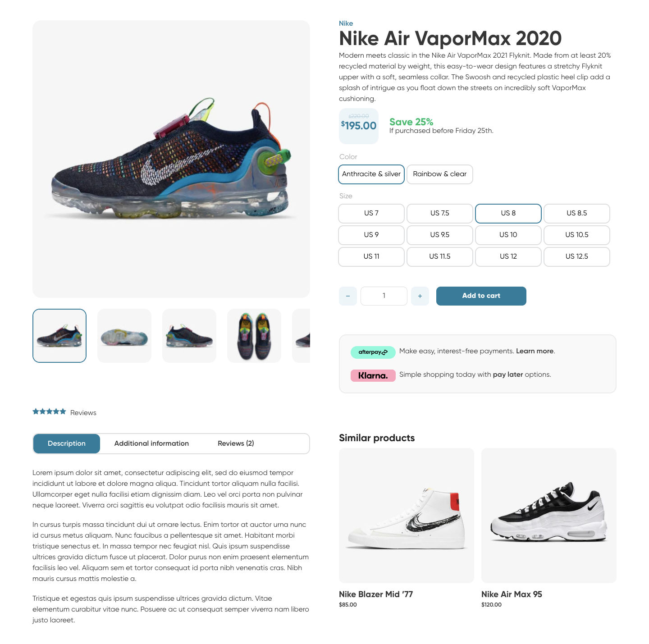Open the Reviews (2) tab
Image resolution: width=649 pixels, height=644 pixels.
click(x=236, y=443)
